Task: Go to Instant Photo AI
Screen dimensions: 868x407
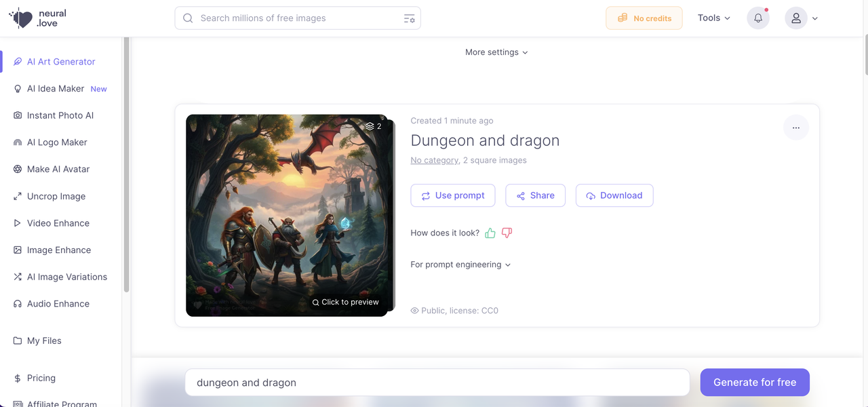Action: click(60, 115)
